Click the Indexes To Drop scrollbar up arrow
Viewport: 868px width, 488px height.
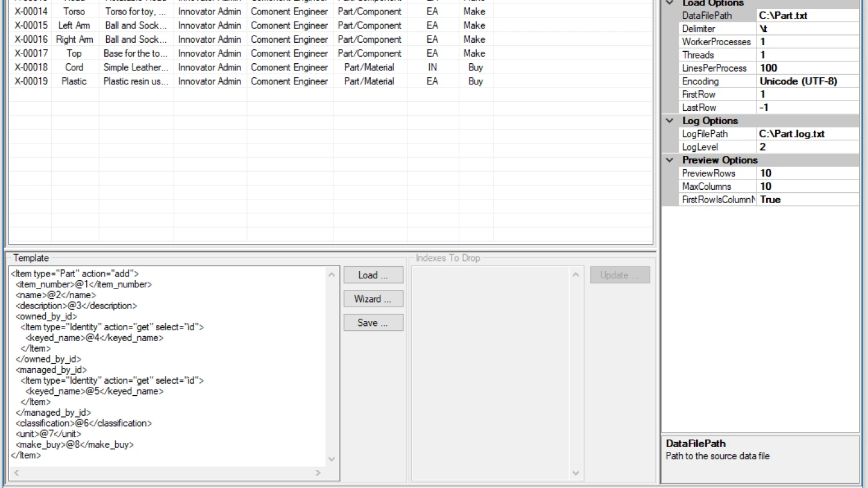576,275
